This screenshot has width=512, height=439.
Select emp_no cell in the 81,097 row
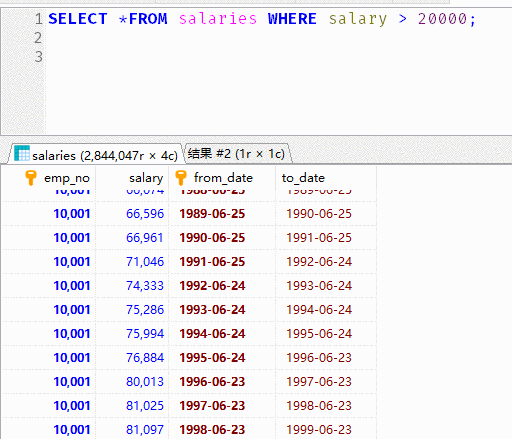49,429
